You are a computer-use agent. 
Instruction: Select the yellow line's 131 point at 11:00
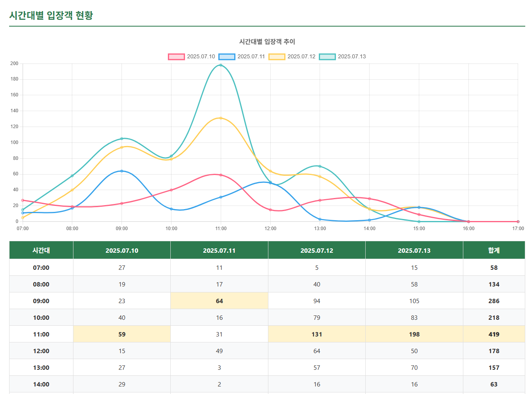click(221, 118)
